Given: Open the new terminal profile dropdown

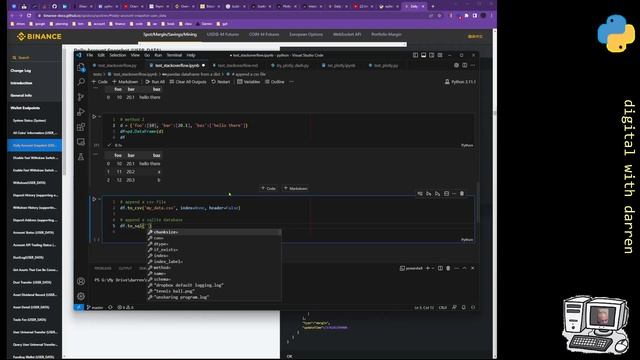Looking at the screenshot, I should [433, 268].
